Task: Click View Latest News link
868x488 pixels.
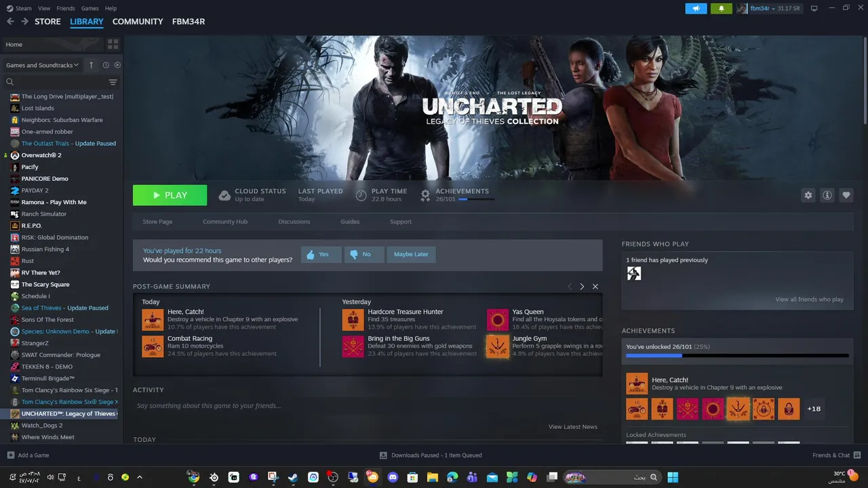Action: point(573,427)
